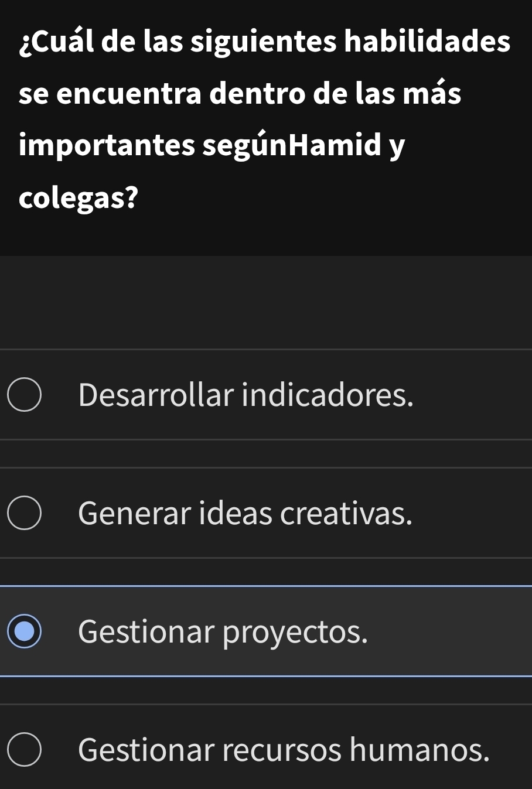Click the line 'importantes segúnHamid y'

212,146
